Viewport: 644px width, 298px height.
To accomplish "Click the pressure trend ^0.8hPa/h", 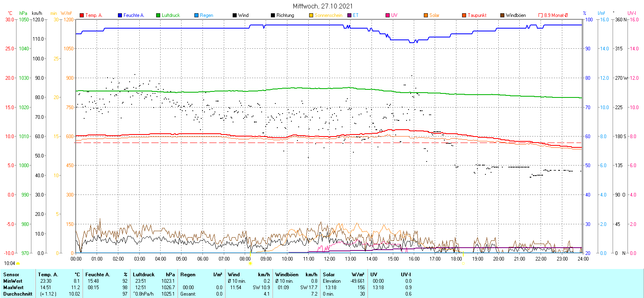I will point(143,294).
